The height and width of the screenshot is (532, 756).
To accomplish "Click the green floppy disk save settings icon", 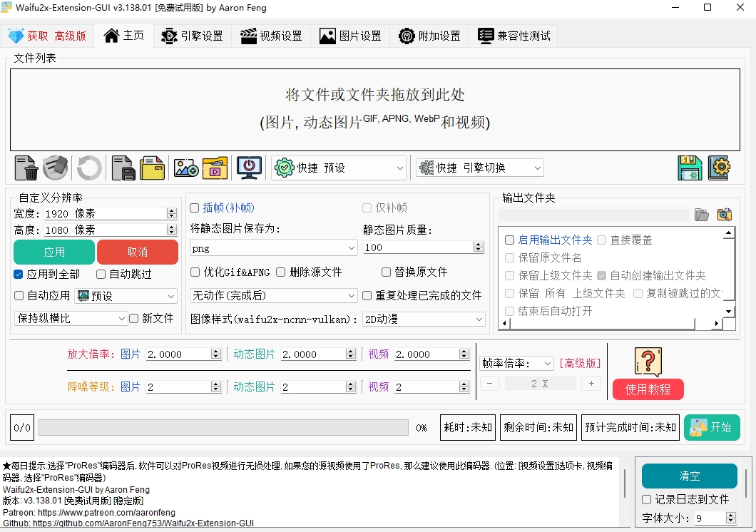I will 690,168.
